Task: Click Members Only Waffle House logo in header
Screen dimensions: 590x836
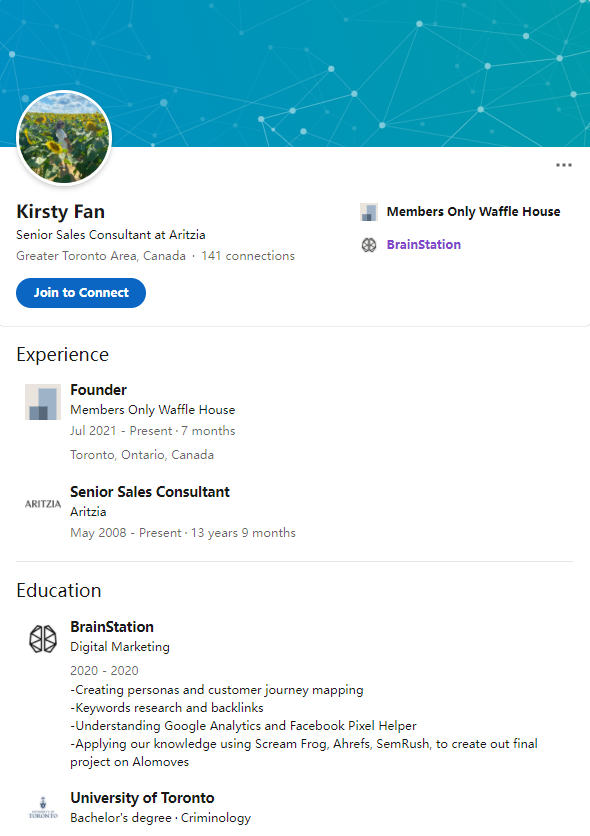Action: 369,212
